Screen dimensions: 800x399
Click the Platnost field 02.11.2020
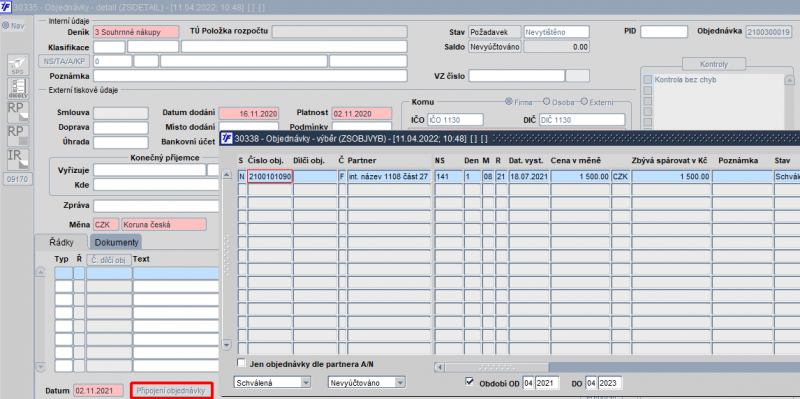pos(362,113)
